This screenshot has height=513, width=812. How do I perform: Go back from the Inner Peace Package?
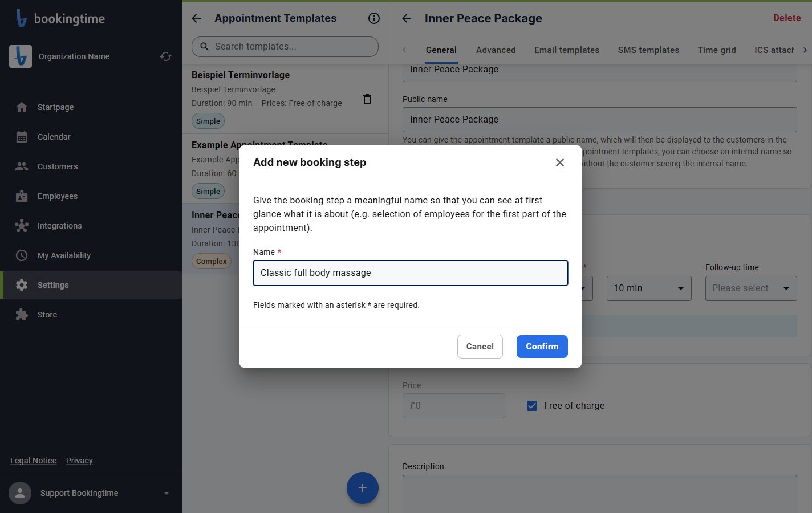click(x=407, y=18)
